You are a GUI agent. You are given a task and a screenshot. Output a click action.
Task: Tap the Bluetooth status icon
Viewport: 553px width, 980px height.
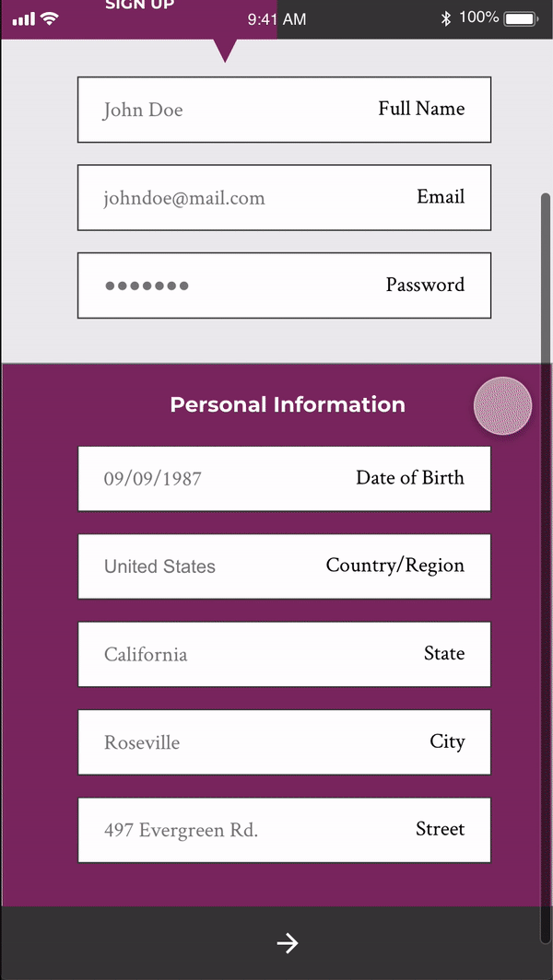pos(445,18)
